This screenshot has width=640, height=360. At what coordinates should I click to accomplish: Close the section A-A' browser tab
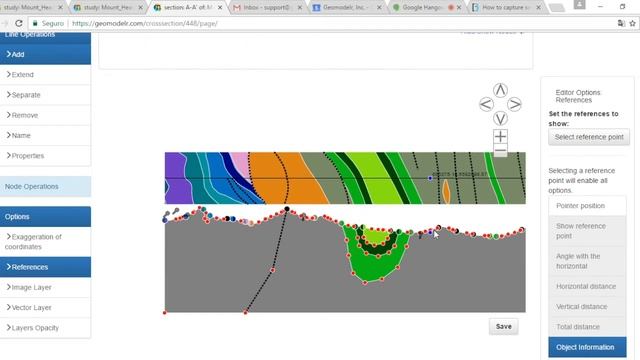[220, 7]
